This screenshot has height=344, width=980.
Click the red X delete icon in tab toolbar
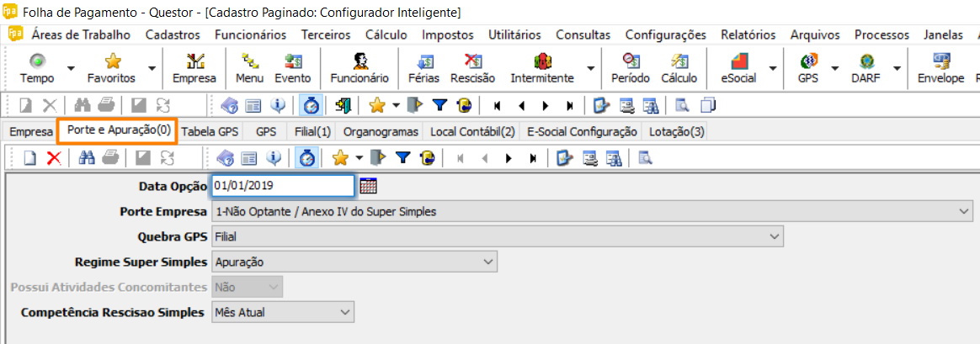pos(54,158)
